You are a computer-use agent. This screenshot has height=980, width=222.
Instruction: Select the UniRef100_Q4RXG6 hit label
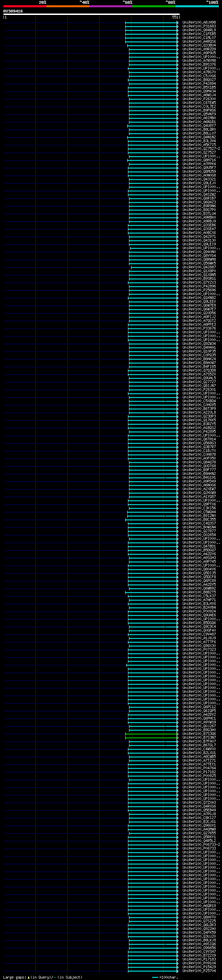tap(199, 807)
